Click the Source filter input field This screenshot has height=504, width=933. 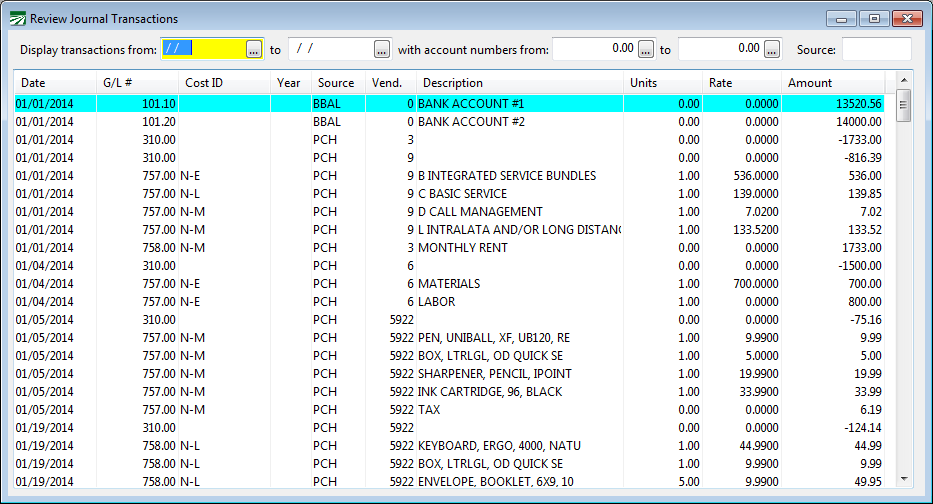[876, 48]
